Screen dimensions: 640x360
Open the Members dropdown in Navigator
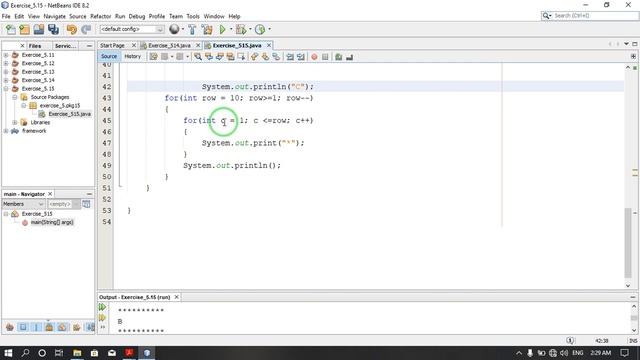tap(23, 204)
